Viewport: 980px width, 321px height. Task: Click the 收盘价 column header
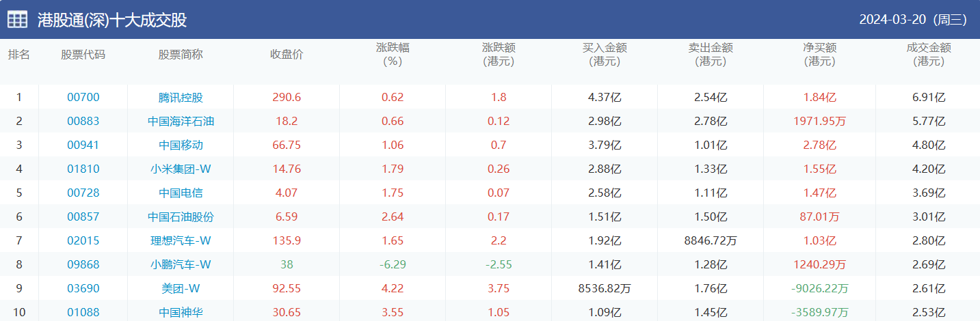click(287, 55)
